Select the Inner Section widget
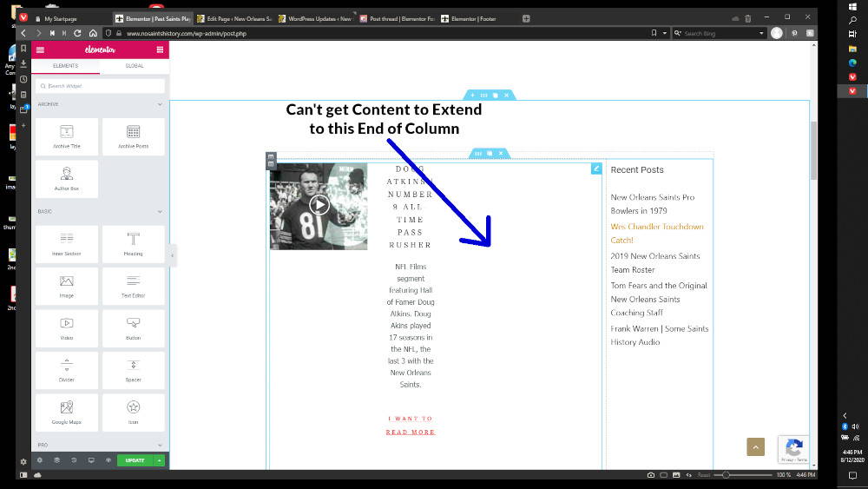The image size is (868, 489). (67, 244)
